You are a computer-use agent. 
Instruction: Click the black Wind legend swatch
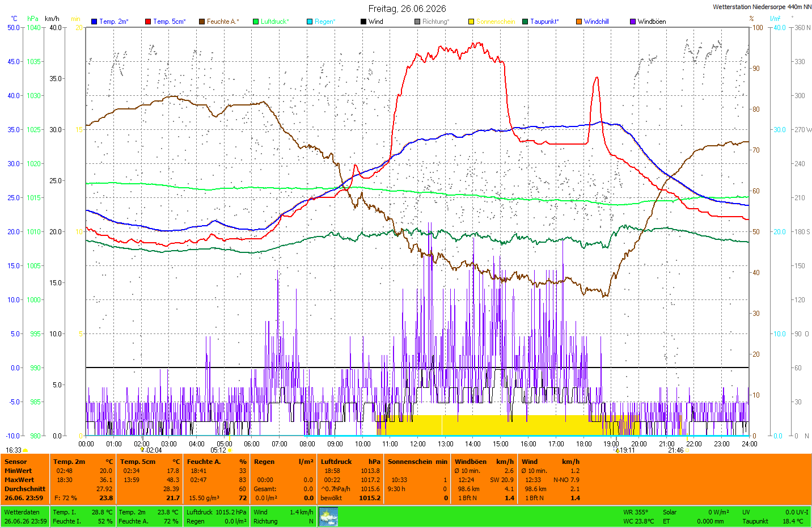[363, 22]
